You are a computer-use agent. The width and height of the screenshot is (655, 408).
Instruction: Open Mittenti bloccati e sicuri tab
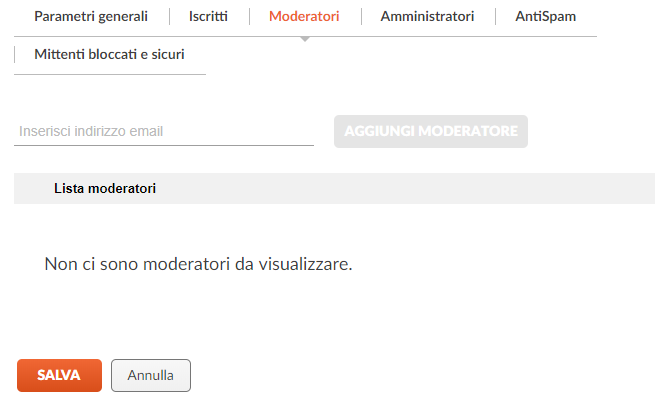click(x=109, y=54)
